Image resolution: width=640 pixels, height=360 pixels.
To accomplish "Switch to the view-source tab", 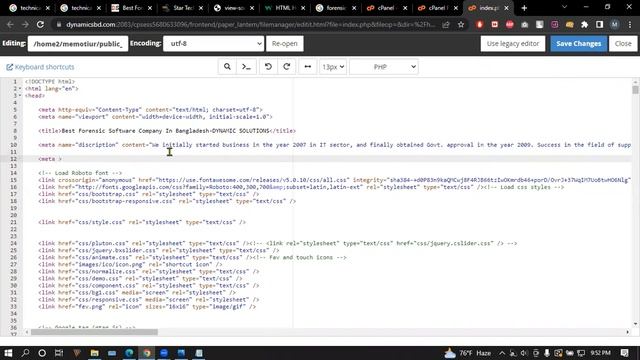I will [233, 8].
